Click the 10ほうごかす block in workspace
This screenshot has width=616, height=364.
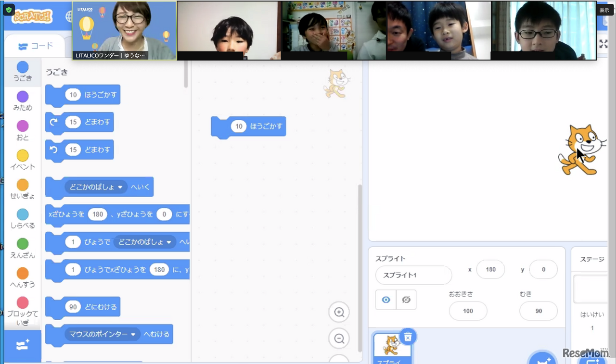248,127
